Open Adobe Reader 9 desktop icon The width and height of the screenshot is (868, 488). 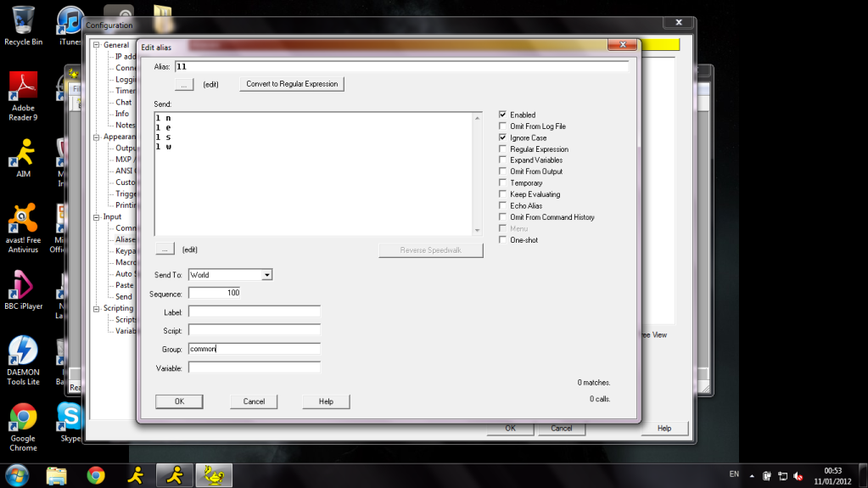23,97
